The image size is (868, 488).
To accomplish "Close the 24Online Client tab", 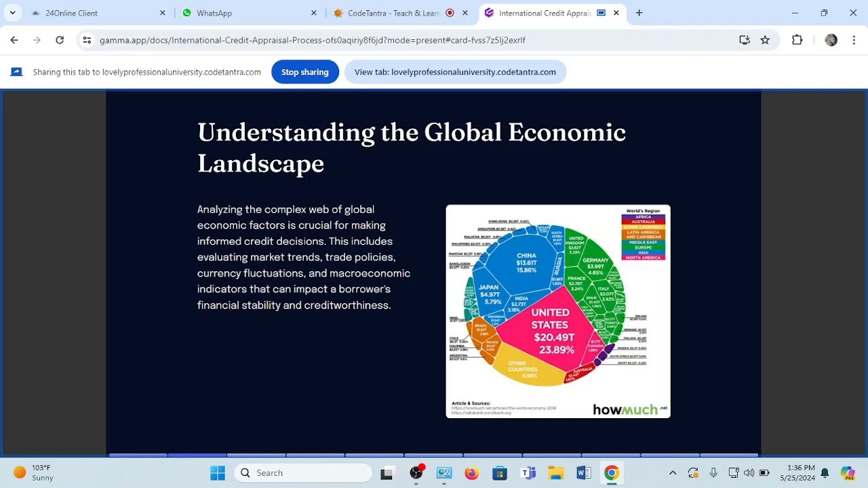I will pyautogui.click(x=162, y=13).
